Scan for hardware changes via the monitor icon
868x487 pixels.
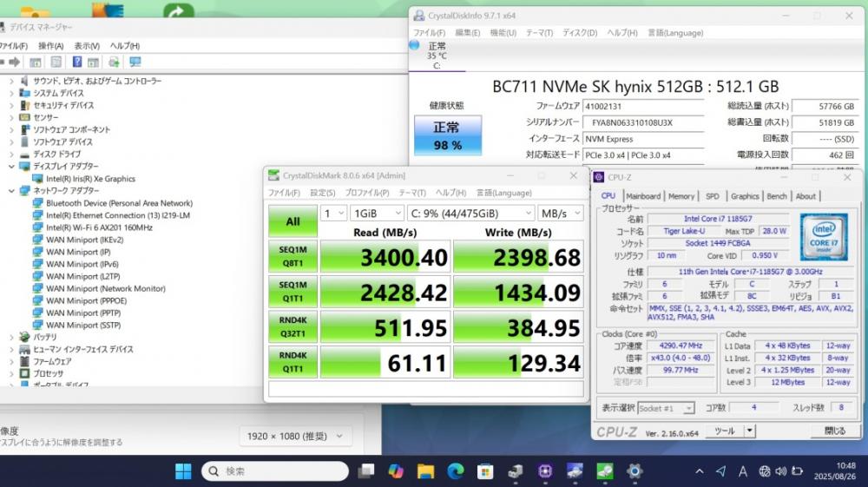(x=135, y=62)
